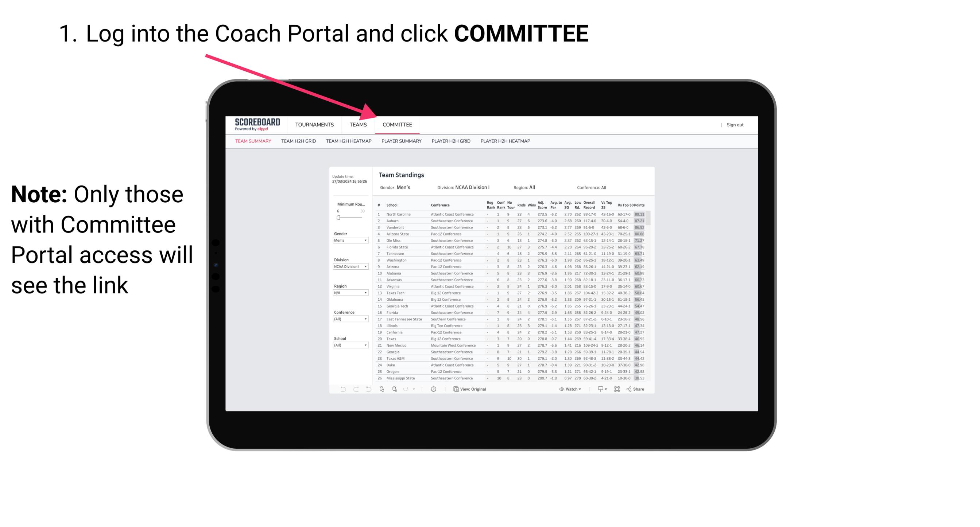This screenshot has height=527, width=980.
Task: Click the timer/history icon
Action: [433, 389]
